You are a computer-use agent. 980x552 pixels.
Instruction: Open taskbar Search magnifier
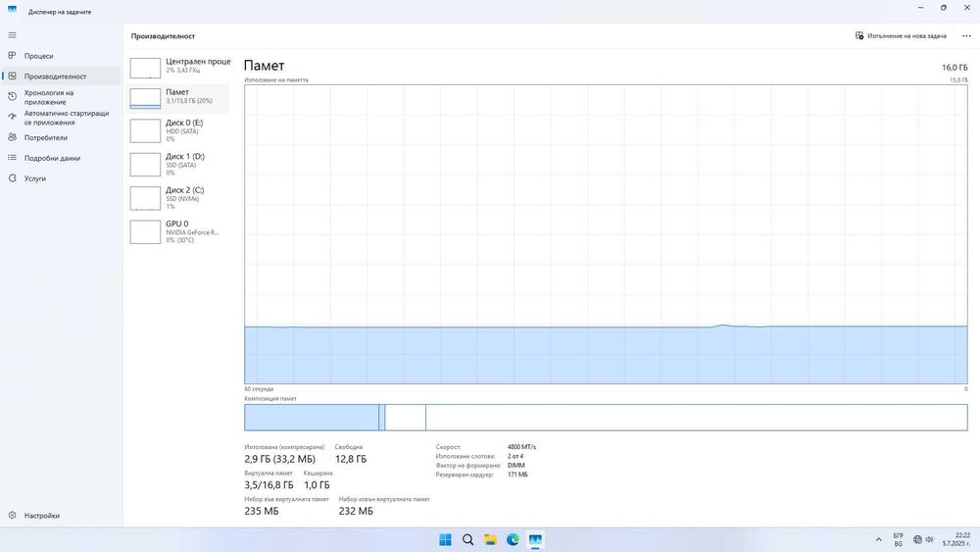tap(467, 539)
